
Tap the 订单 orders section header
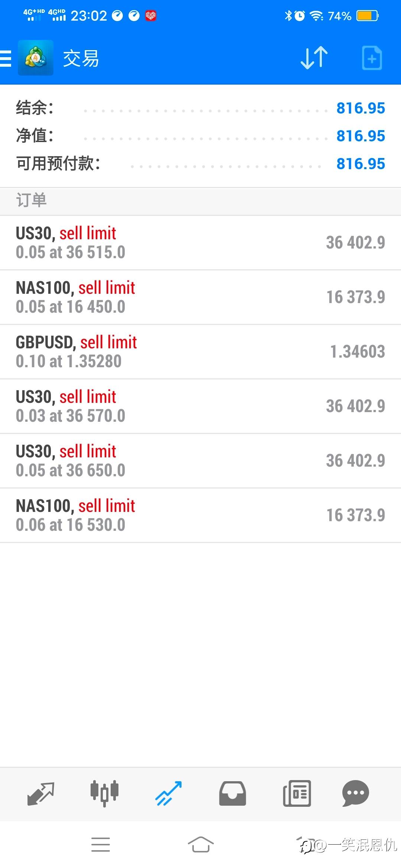(x=32, y=200)
